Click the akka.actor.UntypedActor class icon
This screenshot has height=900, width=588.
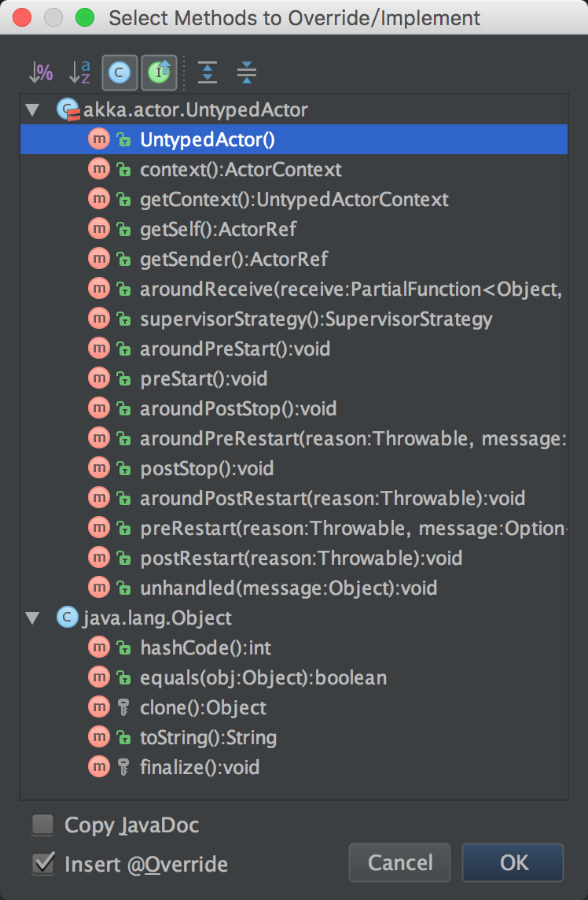[68, 110]
